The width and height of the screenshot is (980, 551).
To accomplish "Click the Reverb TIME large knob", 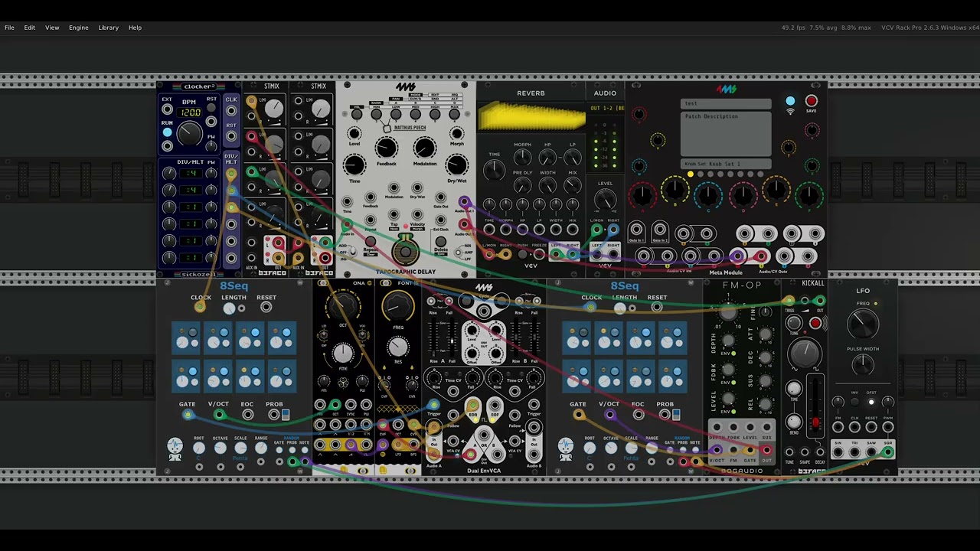I will tap(495, 171).
